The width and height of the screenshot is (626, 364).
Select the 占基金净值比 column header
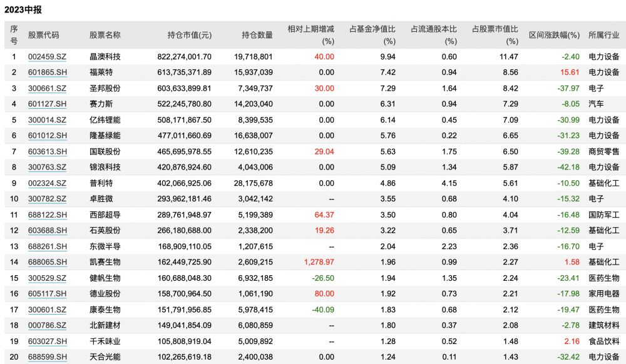(372, 29)
